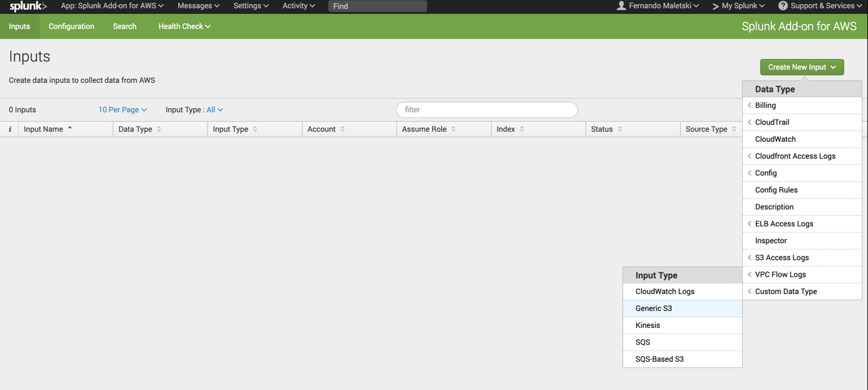868x390 pixels.
Task: Choose Config Rules from Data Type list
Action: click(x=802, y=190)
